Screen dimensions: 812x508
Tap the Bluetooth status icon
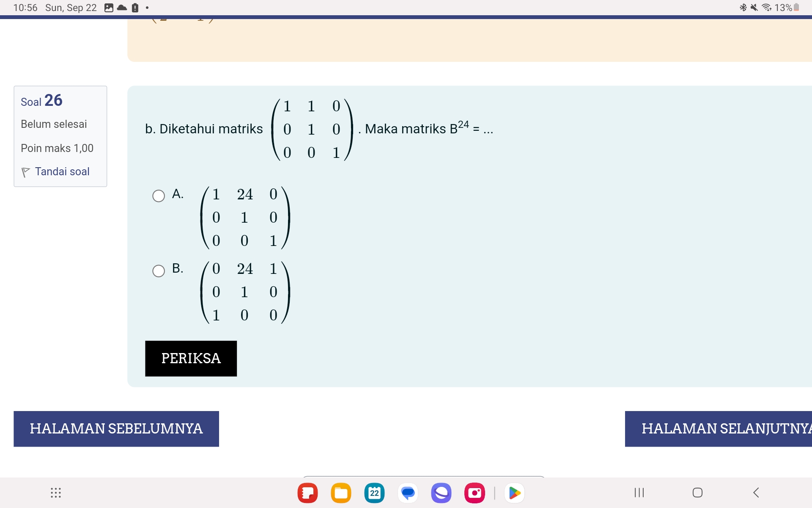point(743,8)
